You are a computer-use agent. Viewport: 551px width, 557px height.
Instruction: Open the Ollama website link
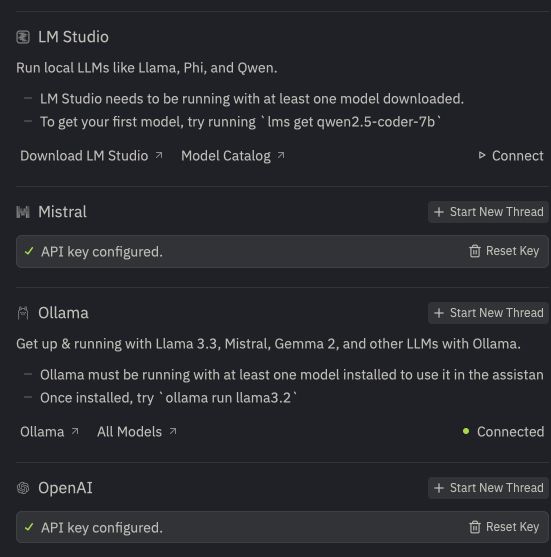click(49, 432)
